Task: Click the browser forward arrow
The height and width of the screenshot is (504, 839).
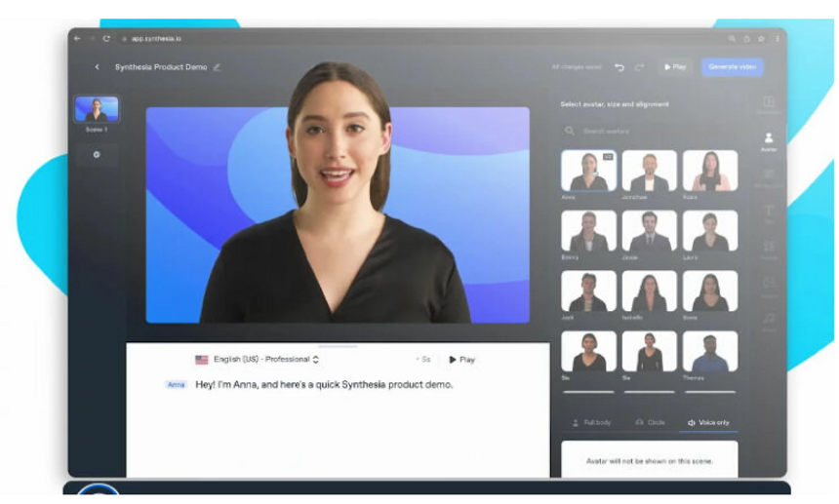Action: click(92, 38)
